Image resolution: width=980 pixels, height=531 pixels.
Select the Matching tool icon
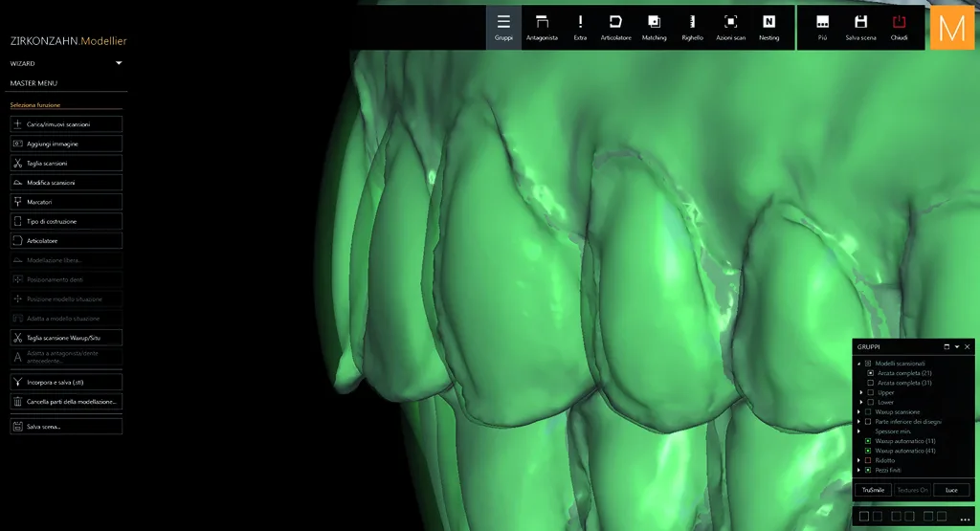(x=654, y=28)
